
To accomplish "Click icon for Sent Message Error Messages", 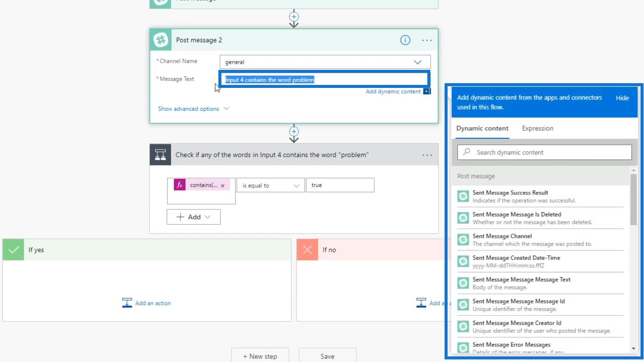I will [463, 347].
